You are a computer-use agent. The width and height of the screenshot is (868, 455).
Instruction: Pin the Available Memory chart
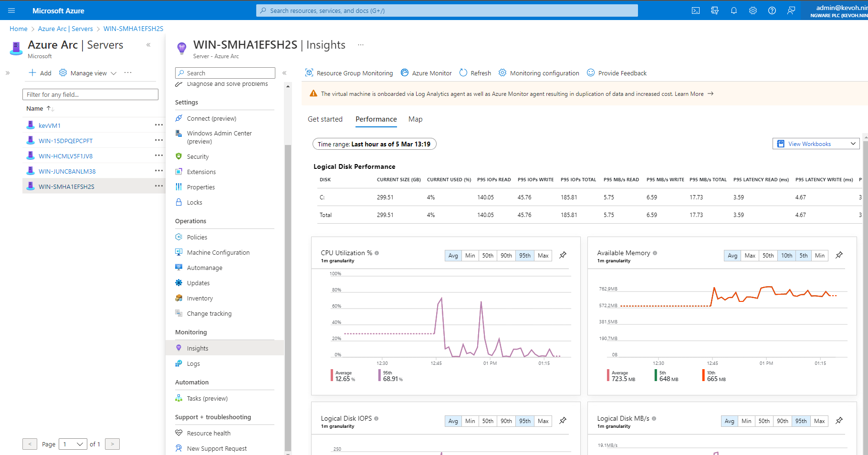[839, 255]
